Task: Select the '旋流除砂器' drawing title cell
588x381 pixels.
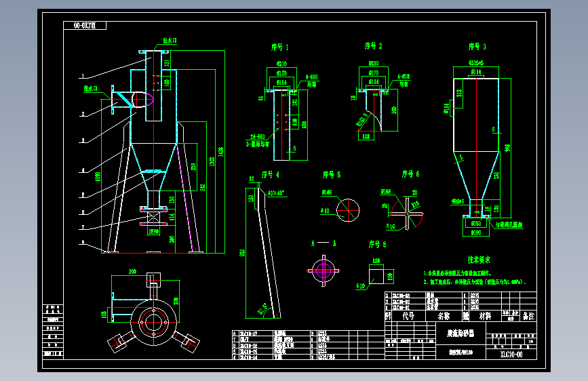Action: [461, 333]
